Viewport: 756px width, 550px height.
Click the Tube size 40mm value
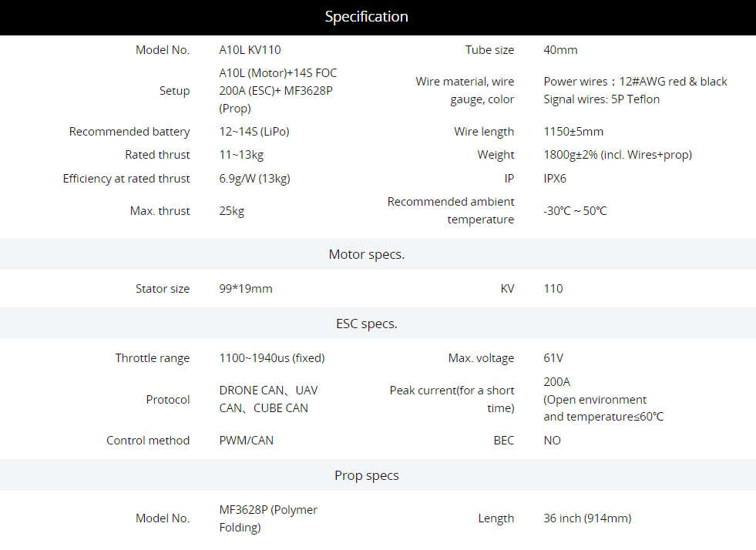[x=560, y=49]
